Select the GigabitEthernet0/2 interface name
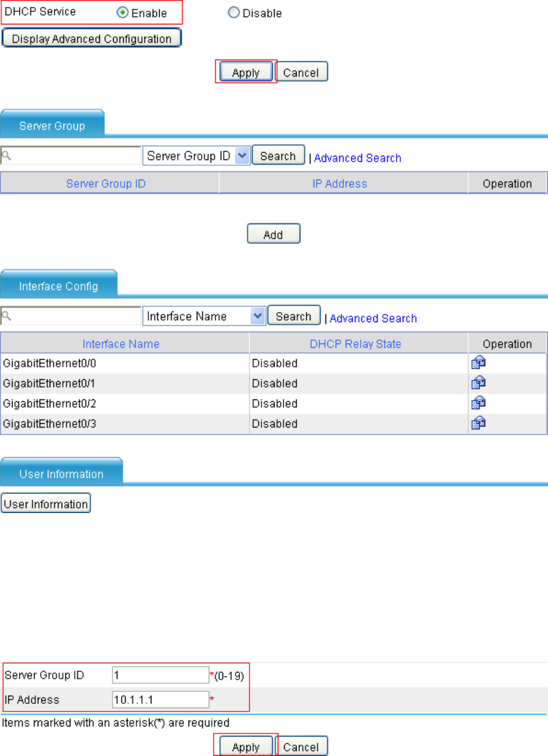The height and width of the screenshot is (756, 548). 49,403
